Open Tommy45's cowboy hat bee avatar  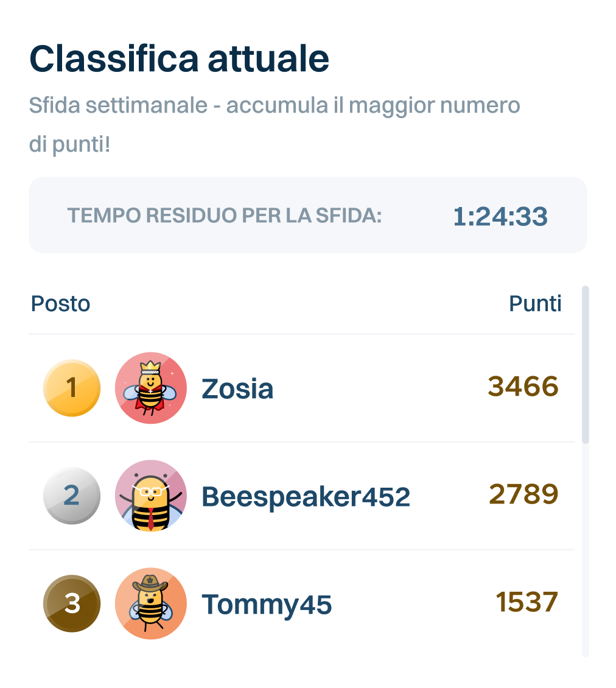[150, 603]
